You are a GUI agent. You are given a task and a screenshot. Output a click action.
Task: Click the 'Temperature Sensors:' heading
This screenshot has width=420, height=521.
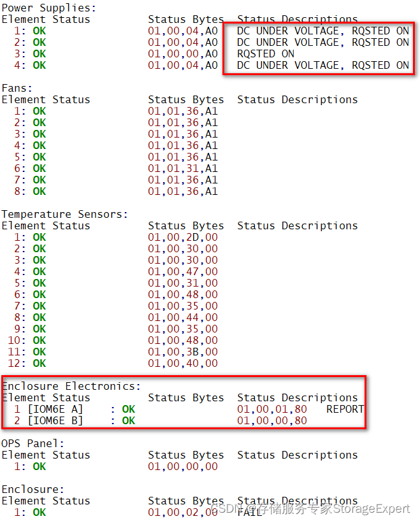click(x=64, y=214)
